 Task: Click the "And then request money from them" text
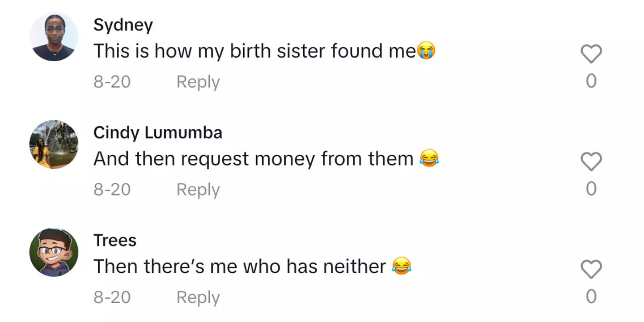point(253,159)
